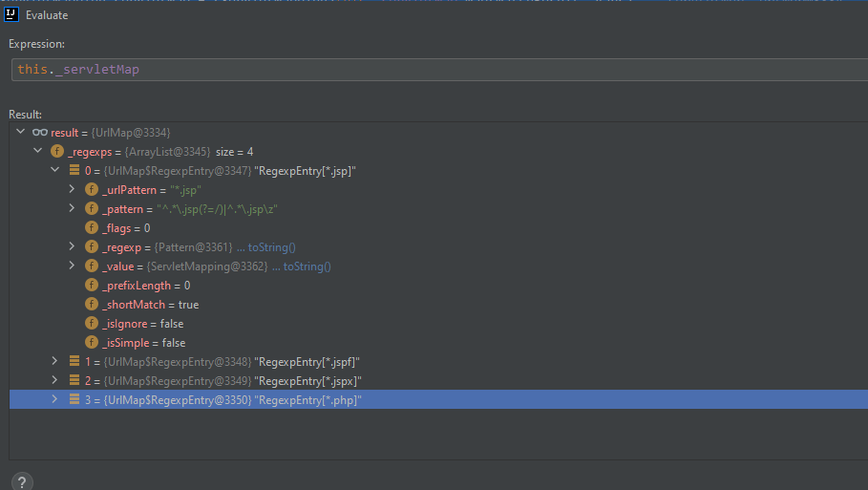This screenshot has height=490, width=868.
Task: Open the help question mark button
Action: click(22, 482)
